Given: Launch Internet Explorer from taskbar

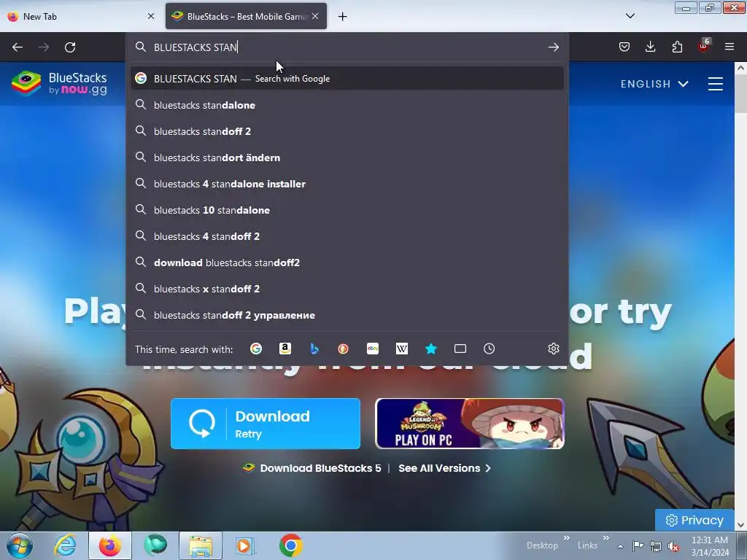Looking at the screenshot, I should [65, 545].
